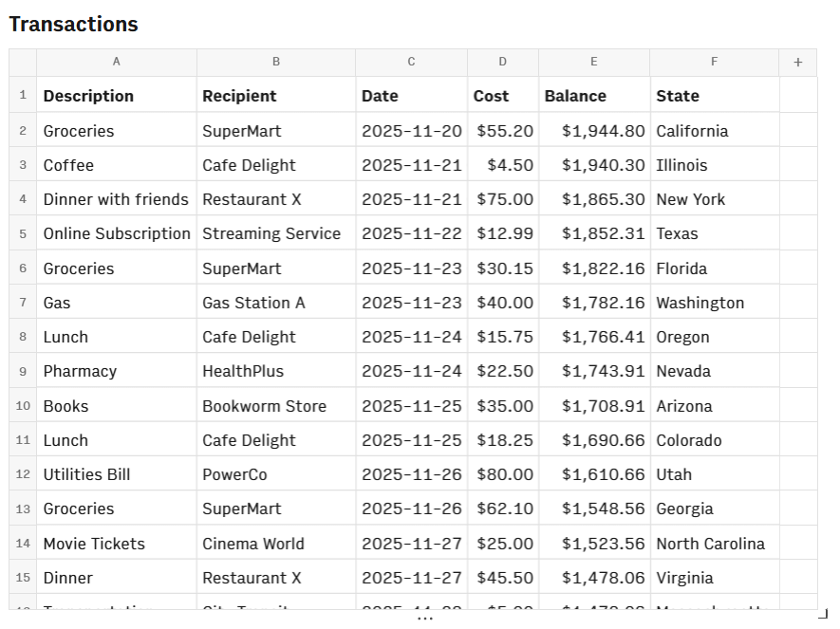Select the North Carolina state cell
The image size is (840, 629).
714,544
